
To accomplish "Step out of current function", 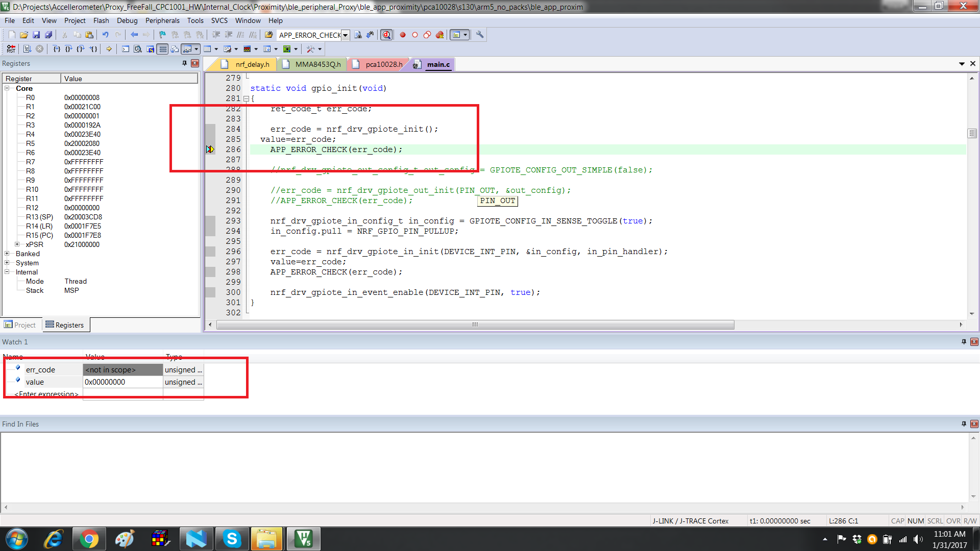I will point(81,49).
